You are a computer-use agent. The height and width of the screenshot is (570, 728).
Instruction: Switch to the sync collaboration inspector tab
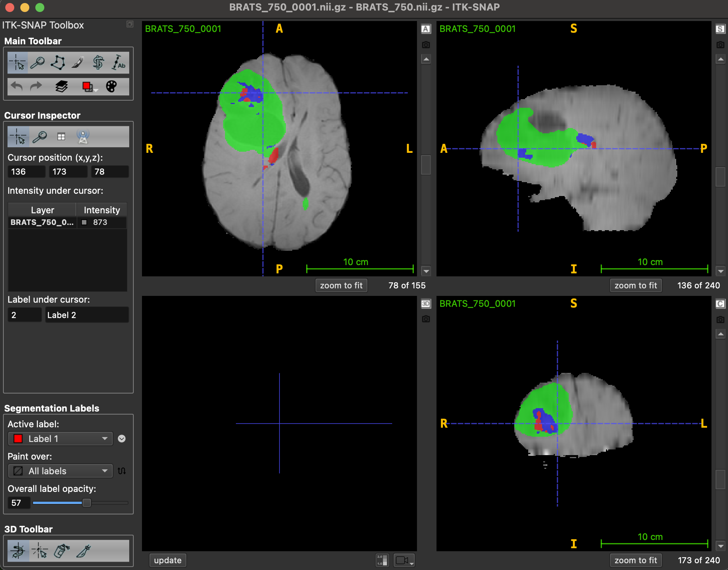83,137
